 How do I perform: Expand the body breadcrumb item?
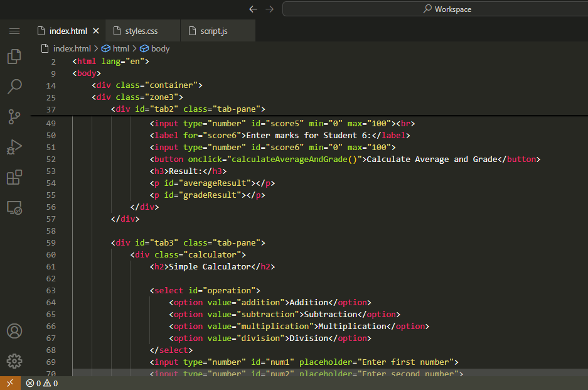pos(160,48)
